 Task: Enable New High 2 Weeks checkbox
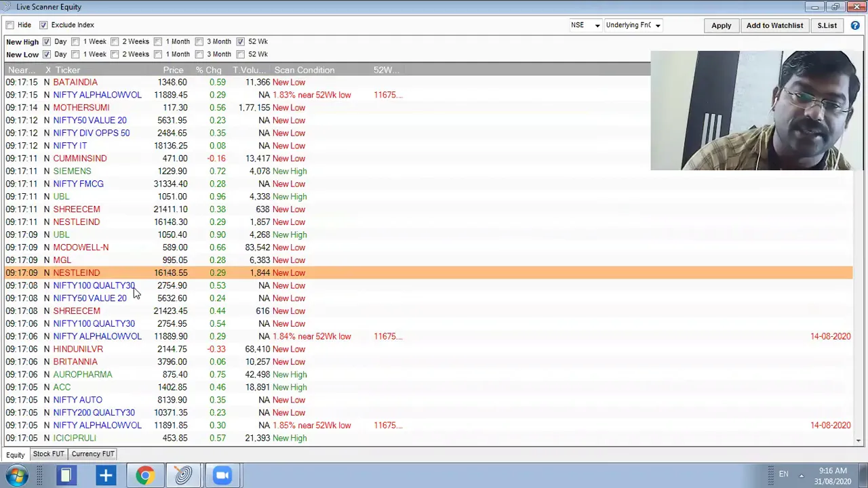[x=115, y=41]
